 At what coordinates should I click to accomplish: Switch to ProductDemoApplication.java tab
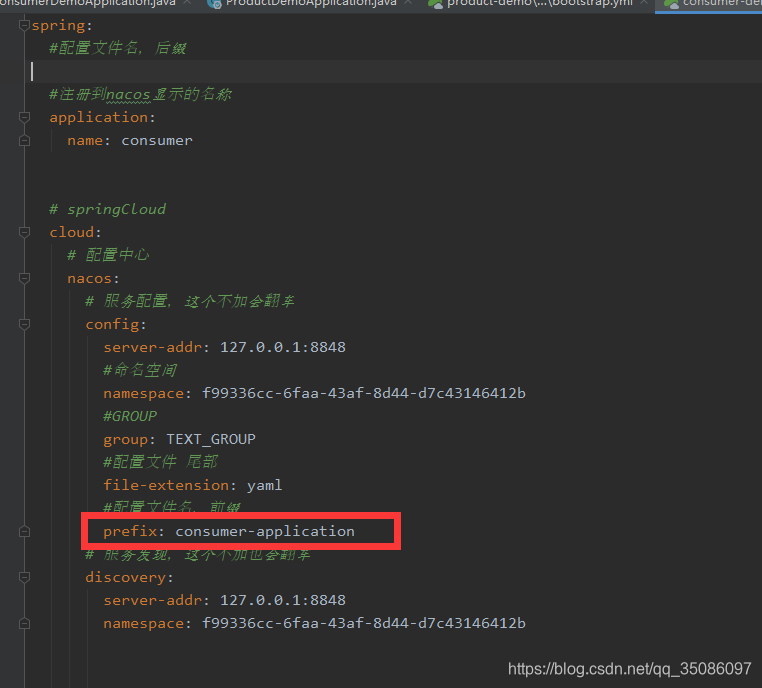[x=311, y=4]
